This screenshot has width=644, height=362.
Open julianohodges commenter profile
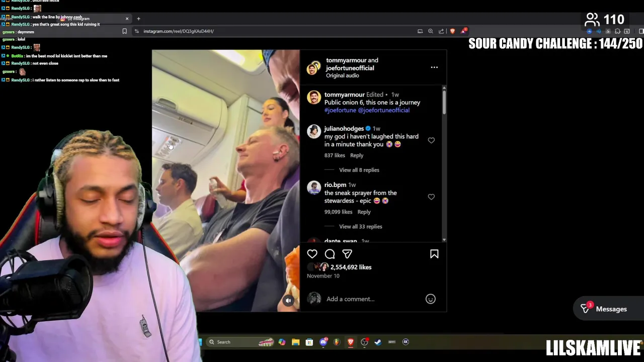(x=344, y=129)
